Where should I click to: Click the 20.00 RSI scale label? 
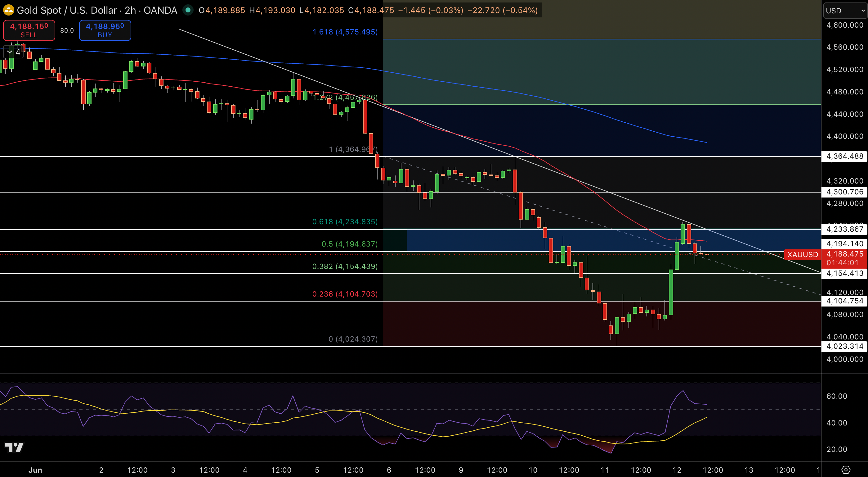coord(837,449)
